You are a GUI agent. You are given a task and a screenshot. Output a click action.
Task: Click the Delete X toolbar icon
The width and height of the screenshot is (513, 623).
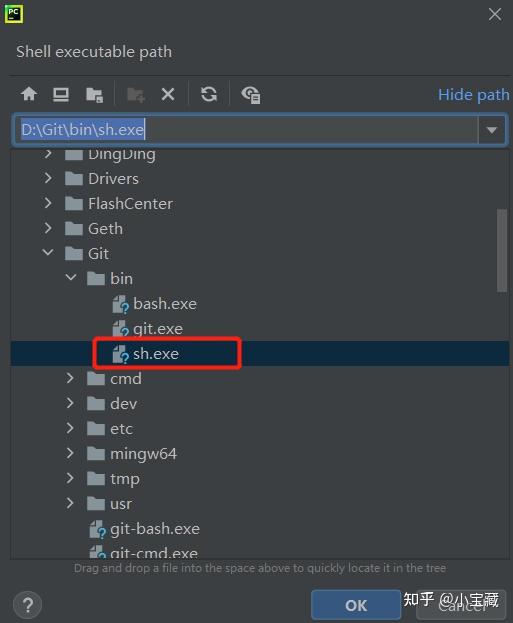click(x=168, y=95)
